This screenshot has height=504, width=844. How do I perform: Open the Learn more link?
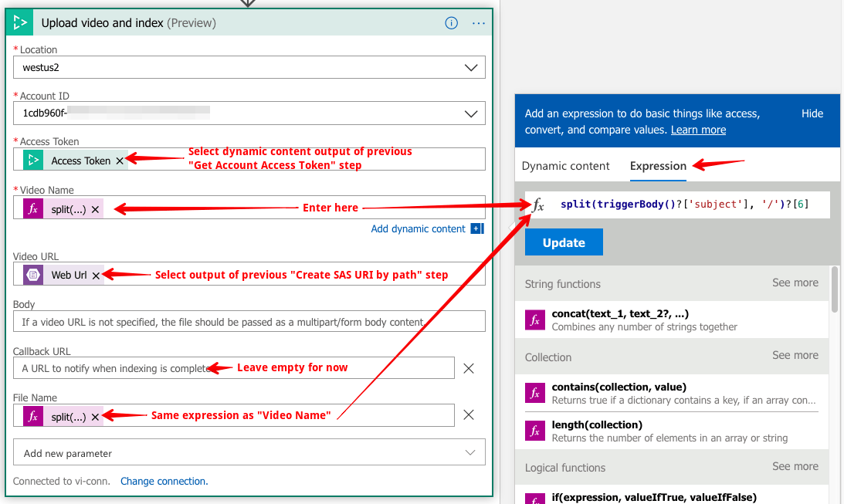[698, 130]
